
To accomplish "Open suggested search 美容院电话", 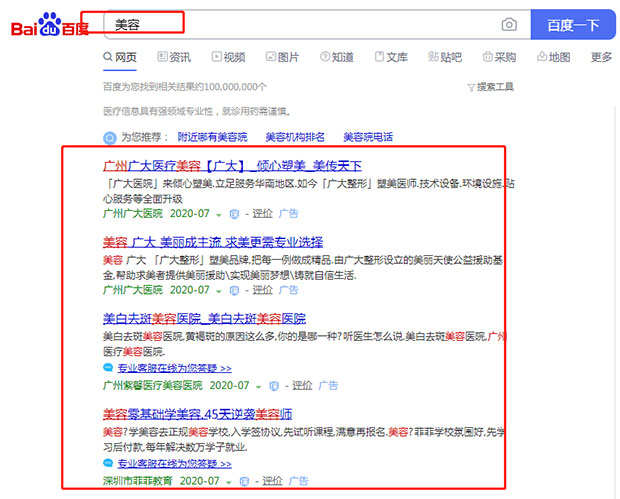I will tap(368, 137).
